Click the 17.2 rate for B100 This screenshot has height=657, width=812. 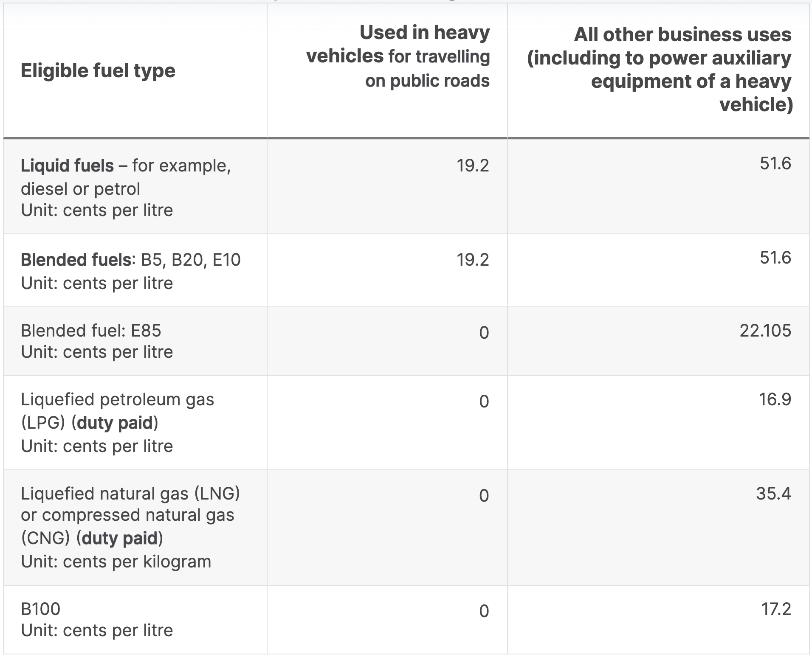pos(776,609)
